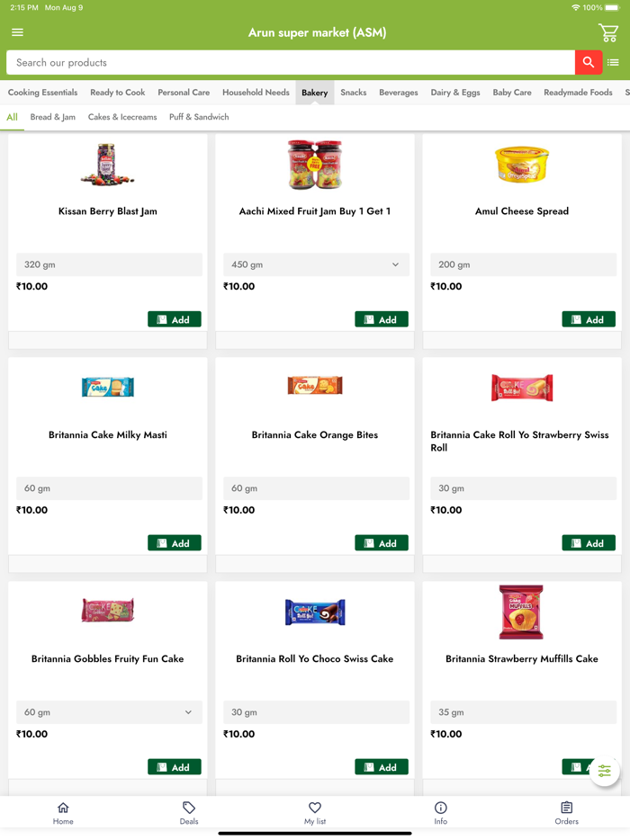Open My list via the heart icon

point(314,812)
